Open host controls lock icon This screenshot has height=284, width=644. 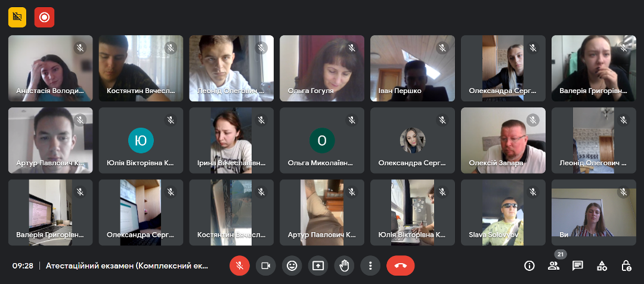(x=626, y=266)
